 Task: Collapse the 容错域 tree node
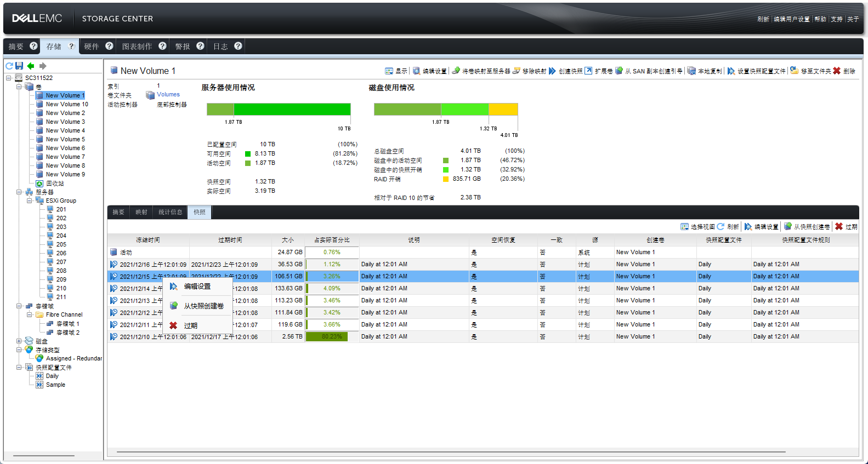point(19,306)
